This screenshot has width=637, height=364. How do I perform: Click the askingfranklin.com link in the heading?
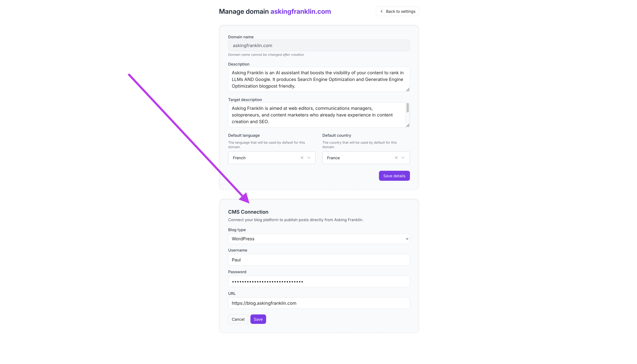click(300, 11)
